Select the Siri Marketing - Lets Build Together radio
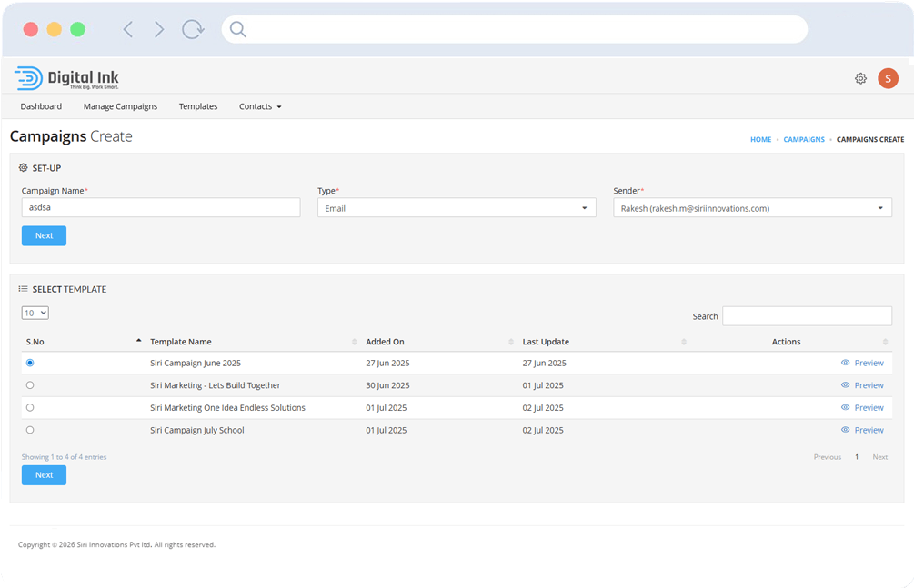Image resolution: width=914 pixels, height=588 pixels. coord(30,385)
